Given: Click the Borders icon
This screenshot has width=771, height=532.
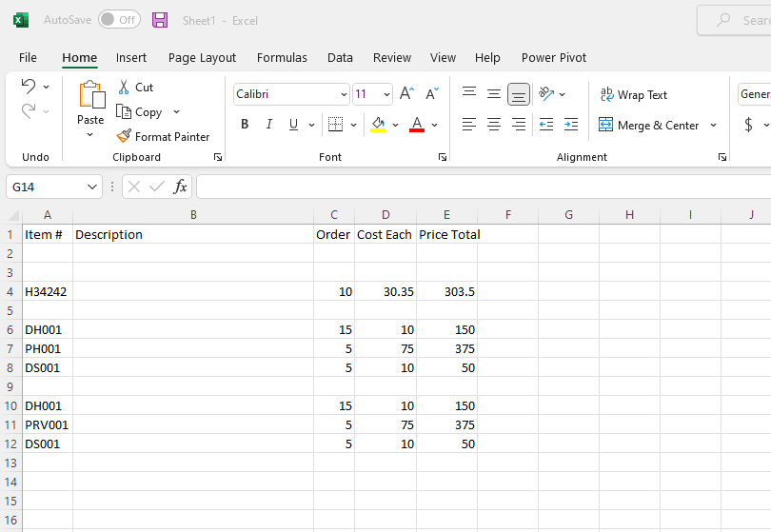Looking at the screenshot, I should click(x=335, y=124).
